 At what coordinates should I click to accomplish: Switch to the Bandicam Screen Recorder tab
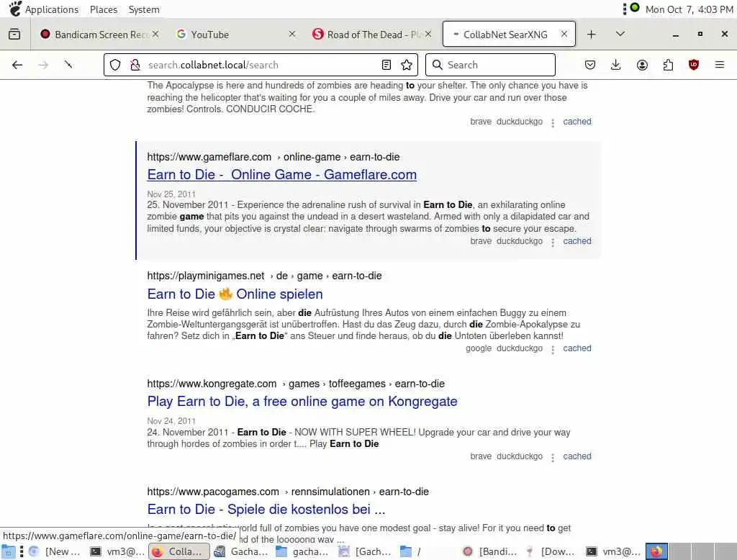click(x=99, y=35)
